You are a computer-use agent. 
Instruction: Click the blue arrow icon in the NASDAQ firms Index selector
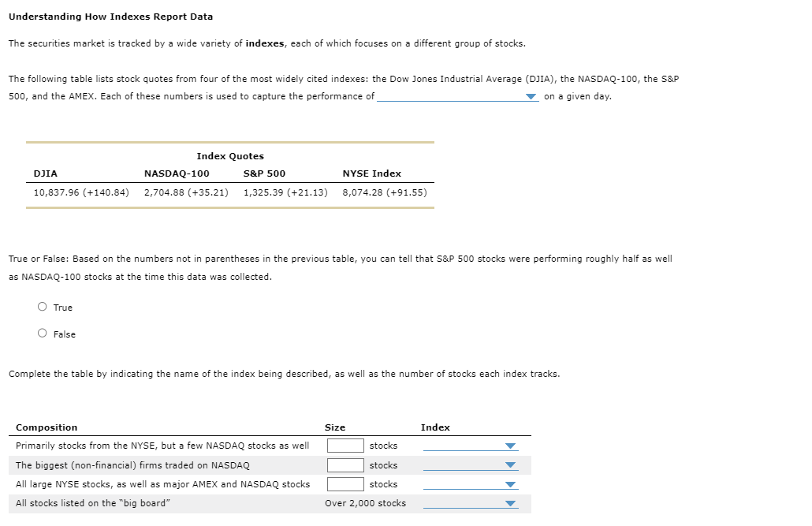coord(511,465)
